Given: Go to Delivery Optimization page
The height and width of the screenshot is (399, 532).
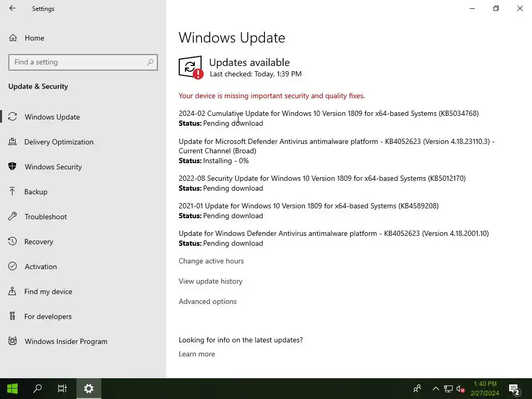Looking at the screenshot, I should click(x=59, y=142).
